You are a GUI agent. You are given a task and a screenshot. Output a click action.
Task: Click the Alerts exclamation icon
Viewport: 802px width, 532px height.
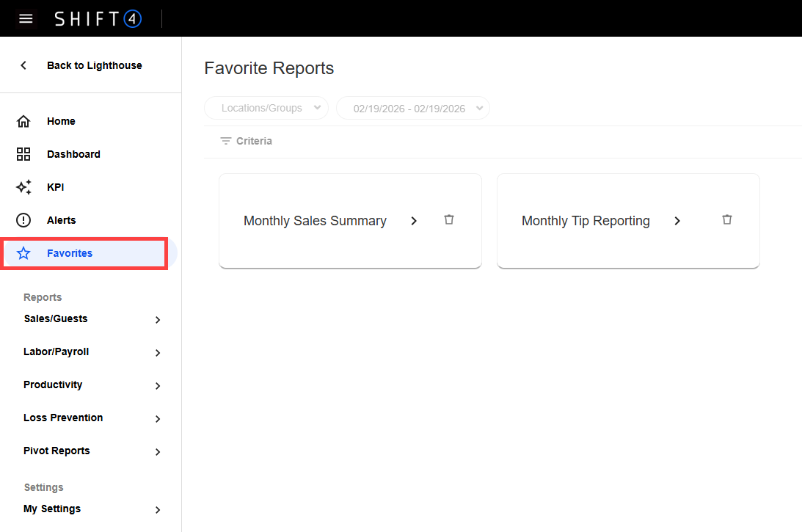pyautogui.click(x=23, y=220)
